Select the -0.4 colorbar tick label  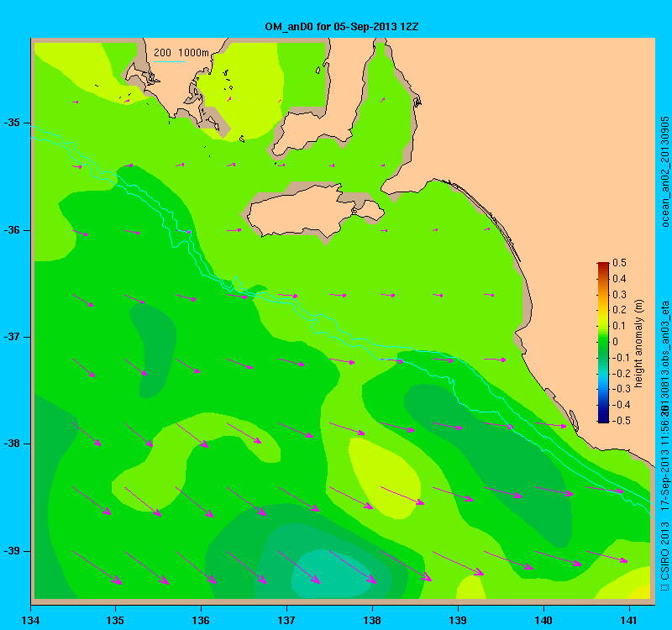(x=621, y=405)
